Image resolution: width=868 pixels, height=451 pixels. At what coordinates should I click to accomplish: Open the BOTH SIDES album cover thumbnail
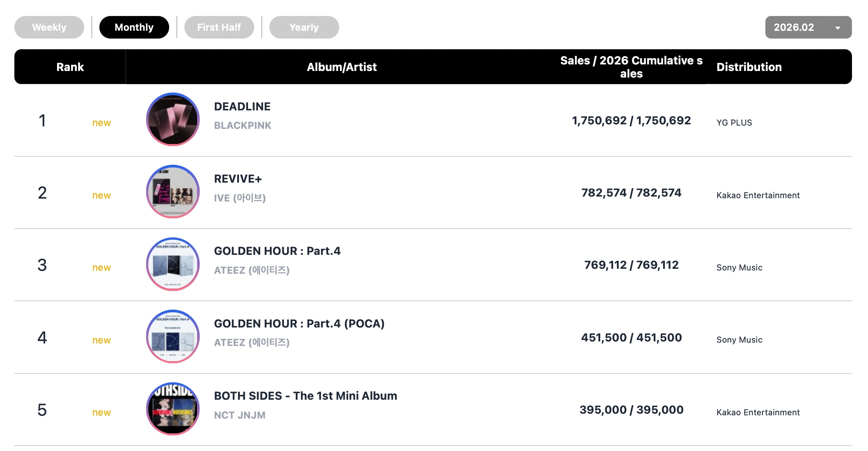[x=173, y=409]
